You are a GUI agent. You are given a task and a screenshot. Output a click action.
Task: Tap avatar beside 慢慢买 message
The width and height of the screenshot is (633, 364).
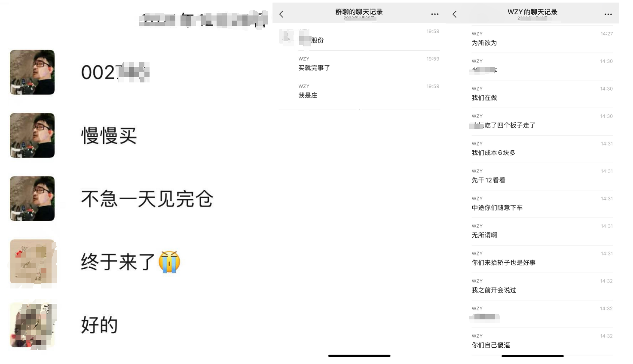click(x=32, y=135)
